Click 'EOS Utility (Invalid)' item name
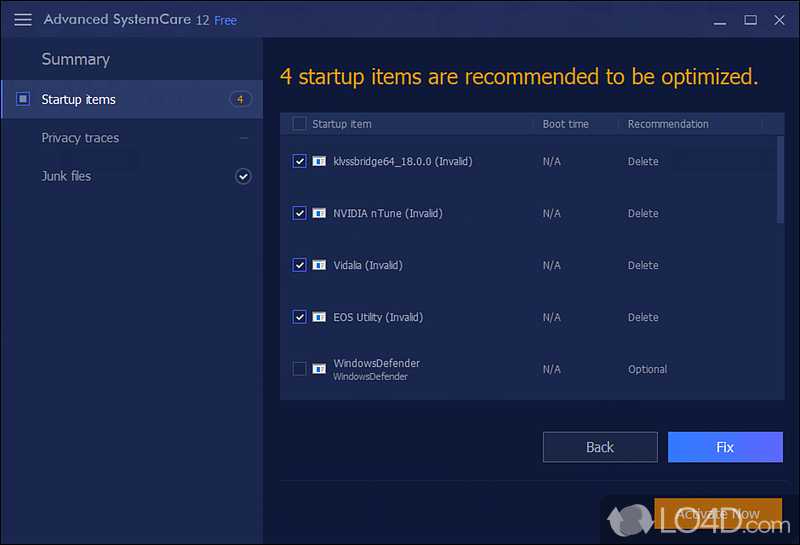 [x=378, y=318]
